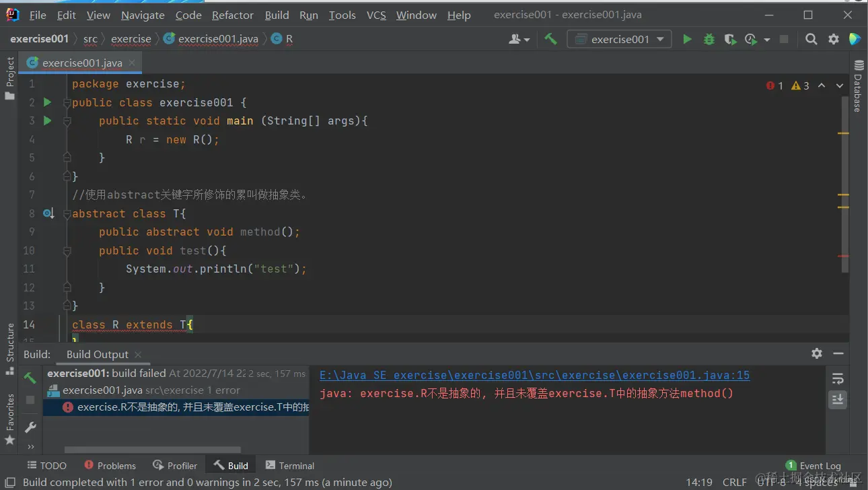Click the R class breadcrumb

point(283,39)
